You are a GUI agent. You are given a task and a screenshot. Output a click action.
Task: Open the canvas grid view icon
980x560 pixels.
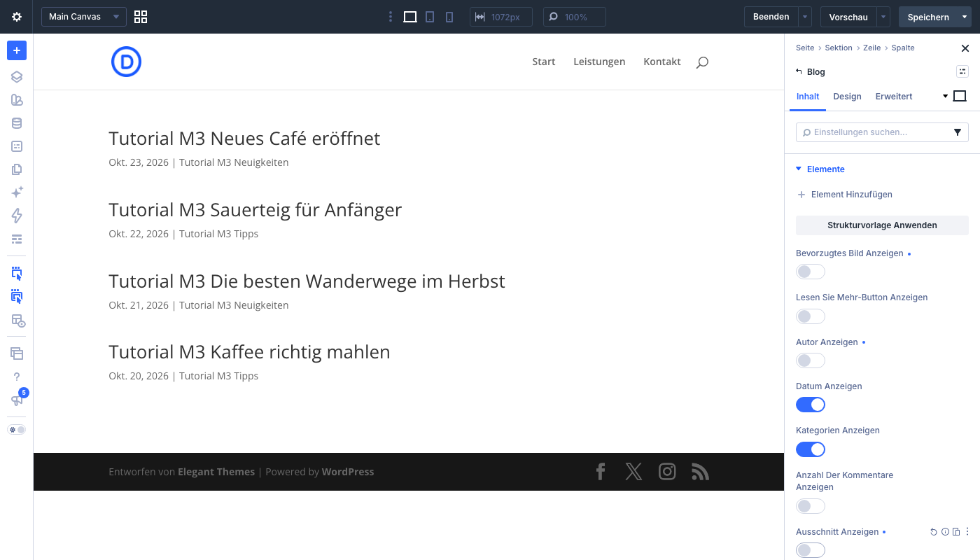point(141,17)
